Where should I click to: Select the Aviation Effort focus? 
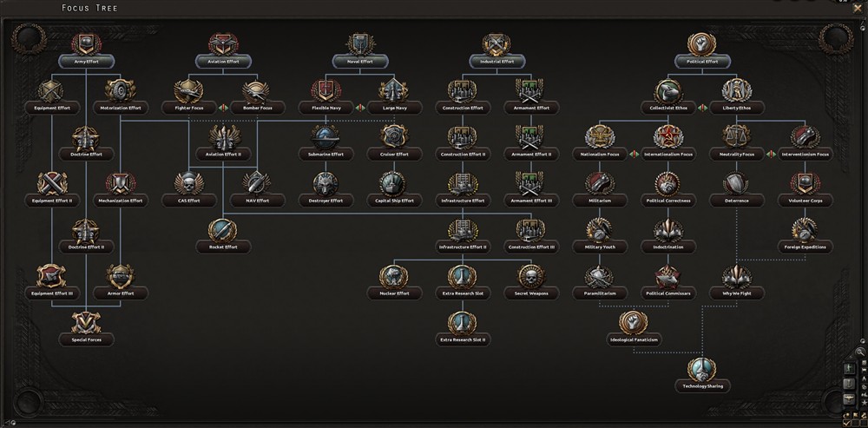(223, 44)
